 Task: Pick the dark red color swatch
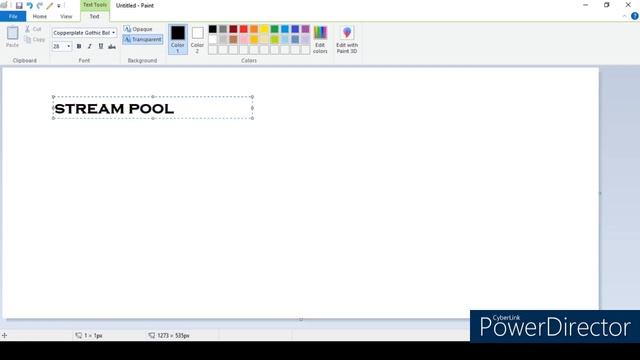click(x=233, y=29)
